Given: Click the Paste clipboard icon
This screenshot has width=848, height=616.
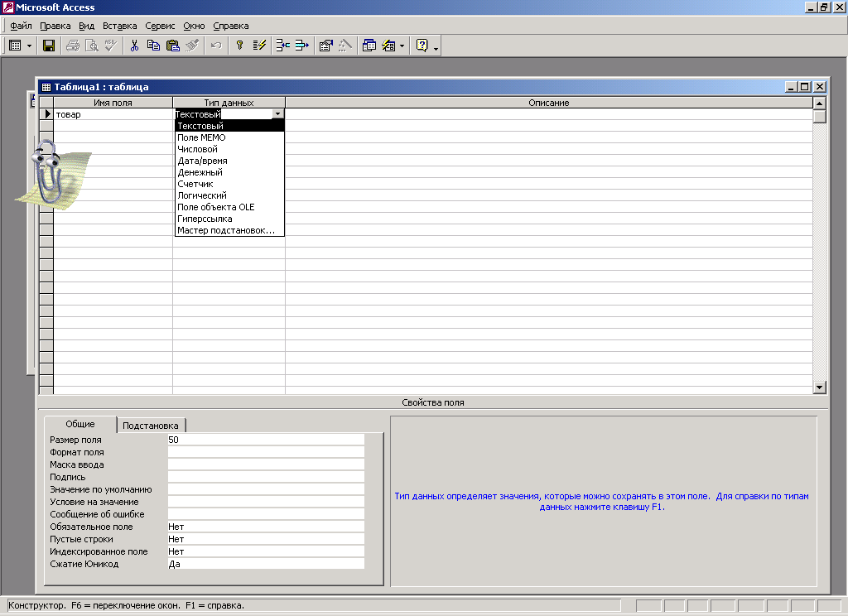Looking at the screenshot, I should coord(173,46).
